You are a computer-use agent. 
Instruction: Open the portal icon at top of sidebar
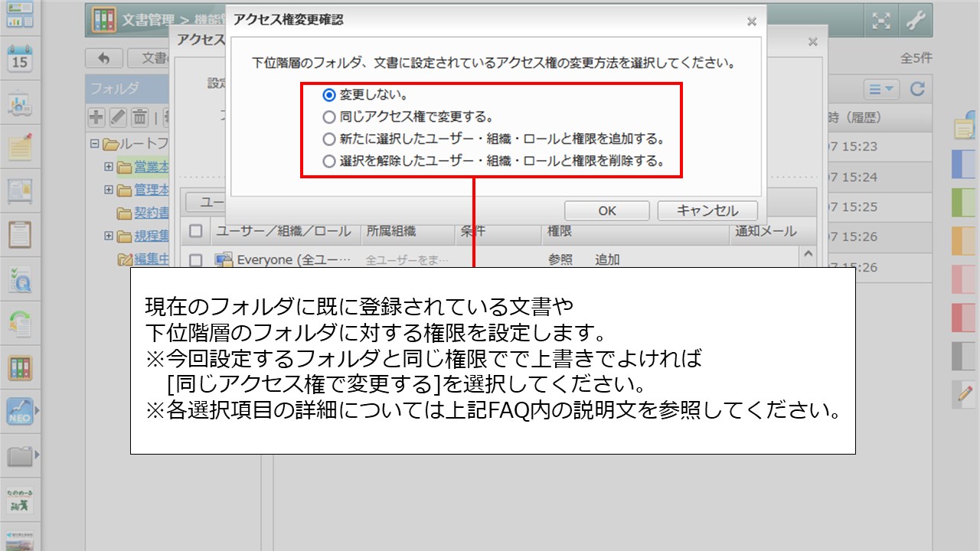[x=20, y=15]
